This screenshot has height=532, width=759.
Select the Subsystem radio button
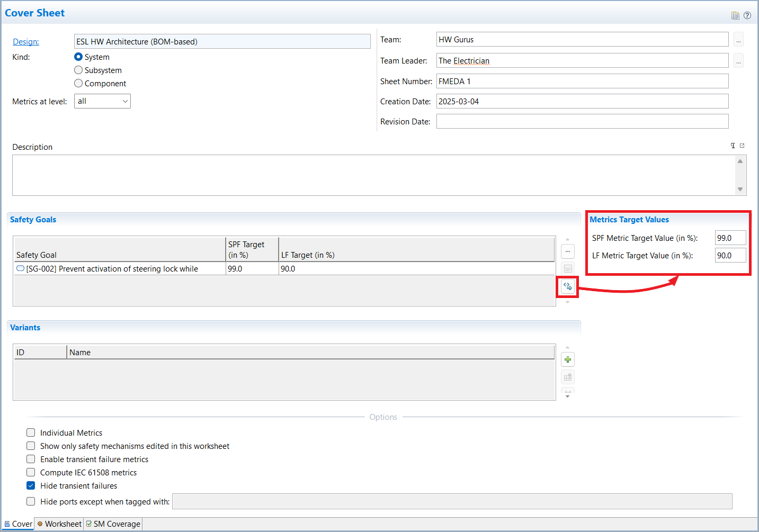point(78,70)
